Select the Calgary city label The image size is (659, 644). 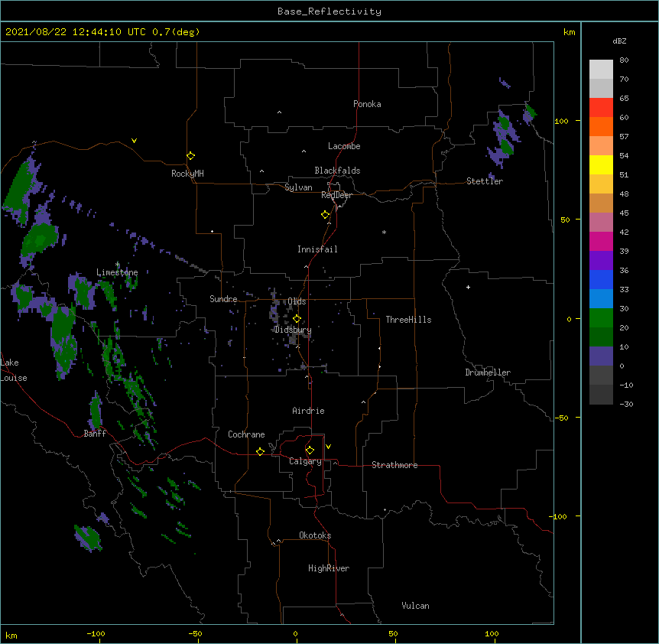point(306,461)
